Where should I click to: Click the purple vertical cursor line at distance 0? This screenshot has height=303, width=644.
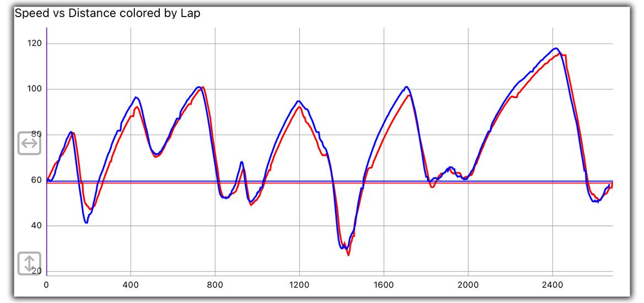[46, 151]
